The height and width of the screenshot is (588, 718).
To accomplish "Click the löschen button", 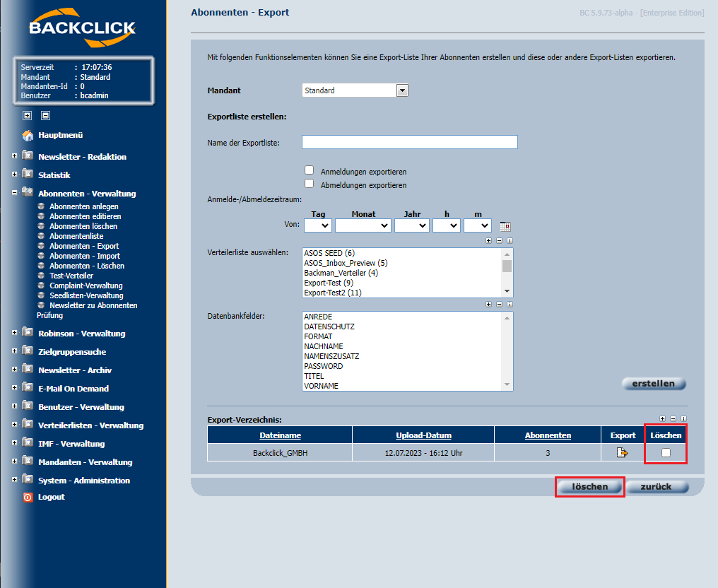I will [x=590, y=487].
